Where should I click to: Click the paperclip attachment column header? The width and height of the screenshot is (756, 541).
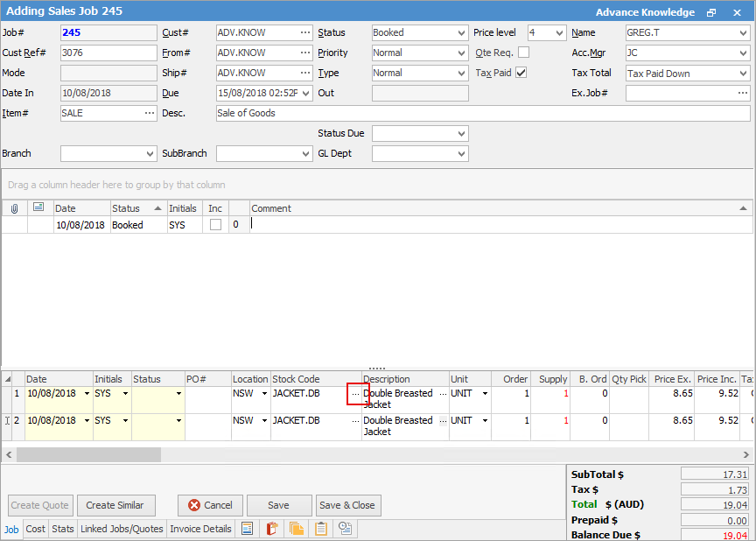click(x=14, y=208)
